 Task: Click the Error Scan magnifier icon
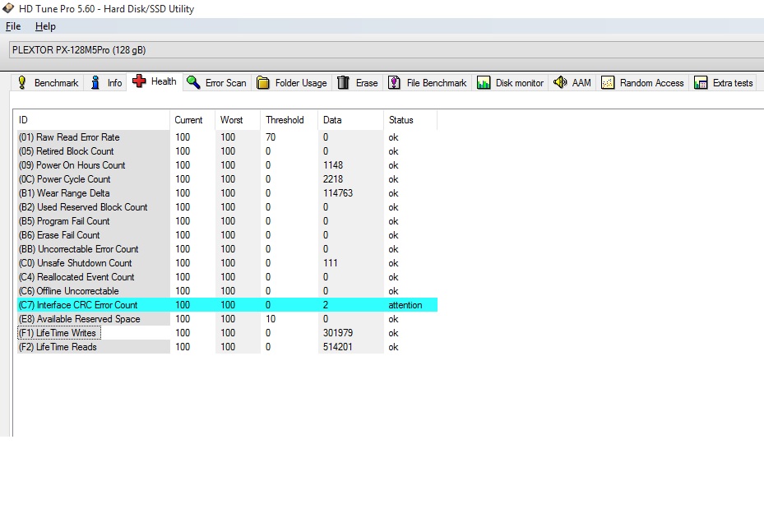click(193, 82)
